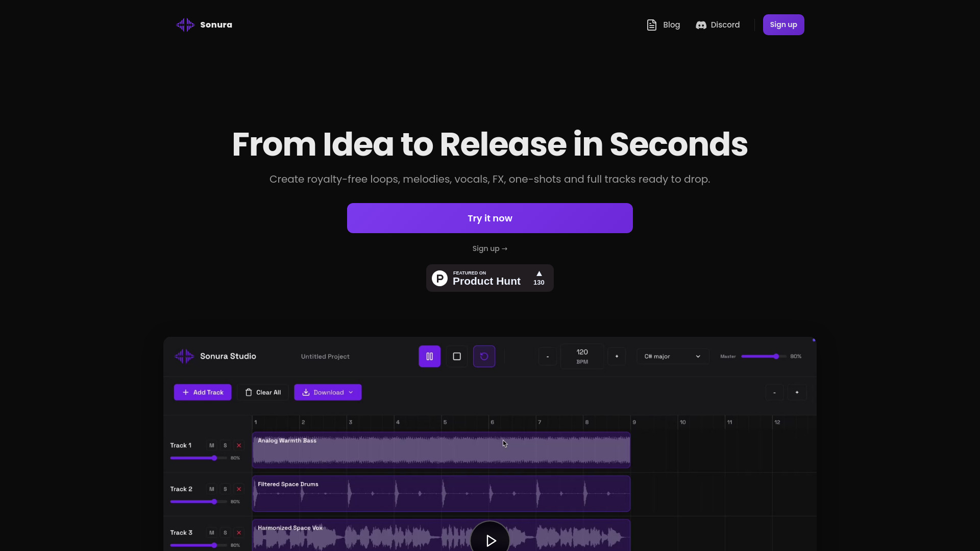Screen dimensions: 980x551
Task: Delete Track 2 via red X icon
Action: [238, 489]
